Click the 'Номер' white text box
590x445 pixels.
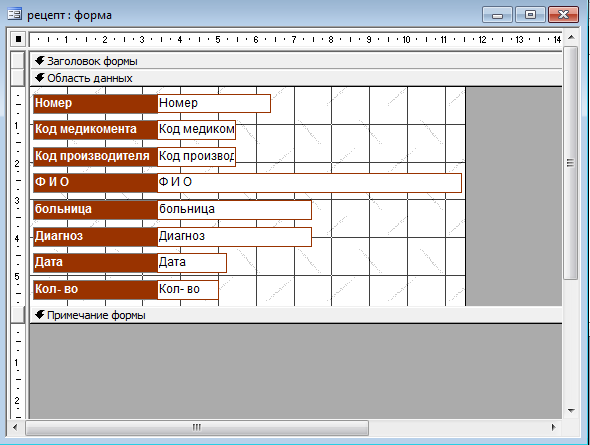click(214, 103)
